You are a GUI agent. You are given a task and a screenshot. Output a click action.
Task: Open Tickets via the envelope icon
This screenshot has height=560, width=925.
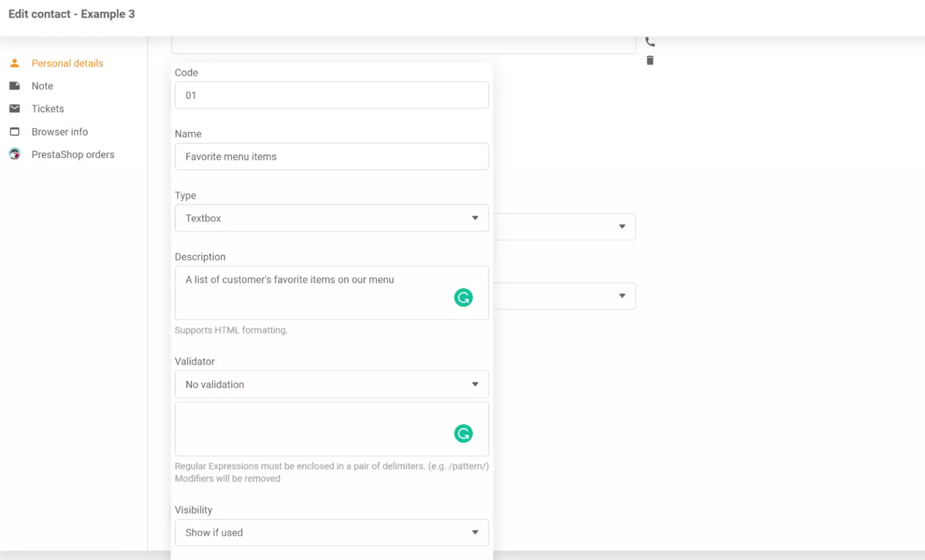14,108
